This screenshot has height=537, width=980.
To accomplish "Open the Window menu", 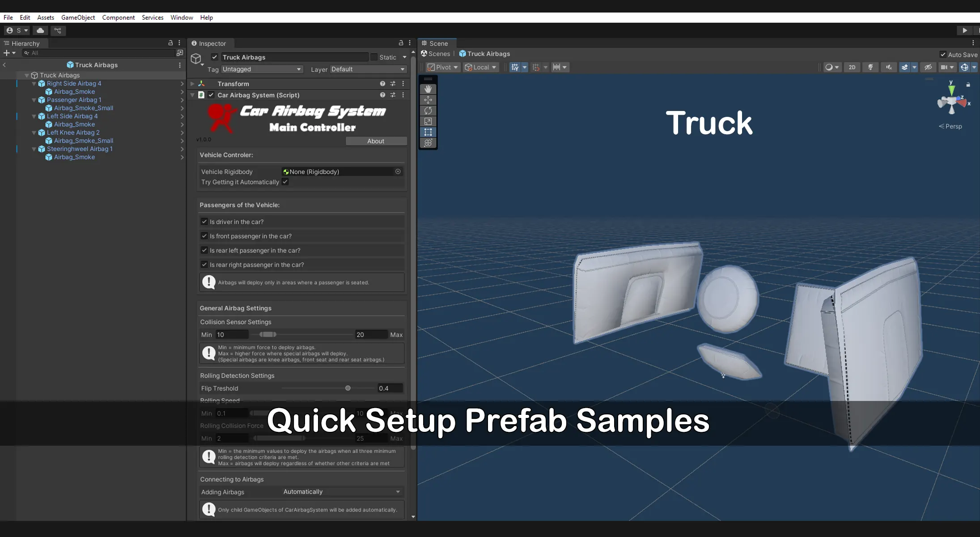I will [182, 17].
